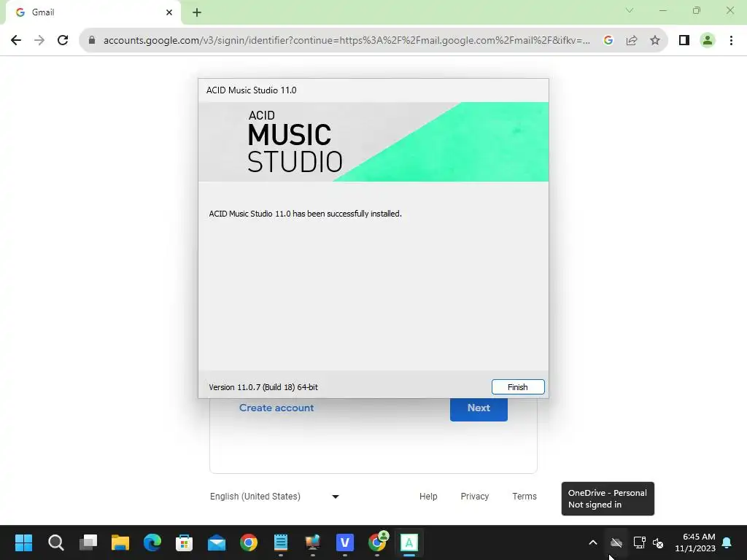Image resolution: width=747 pixels, height=560 pixels.
Task: Open Notepad taskbar icon
Action: tap(281, 542)
